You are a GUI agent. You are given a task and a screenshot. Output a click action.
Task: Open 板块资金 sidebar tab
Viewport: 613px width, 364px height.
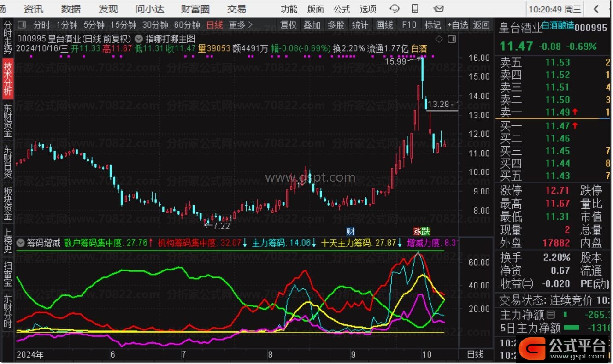[x=8, y=203]
